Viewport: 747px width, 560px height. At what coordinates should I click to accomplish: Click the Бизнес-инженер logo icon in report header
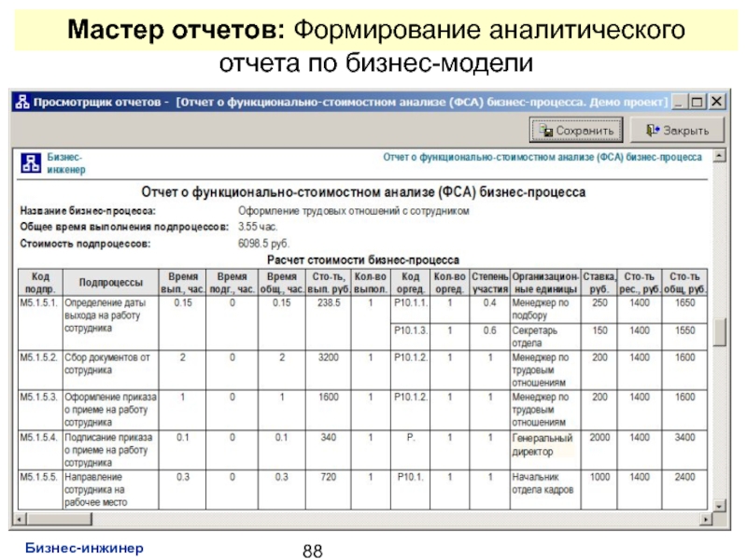[31, 162]
